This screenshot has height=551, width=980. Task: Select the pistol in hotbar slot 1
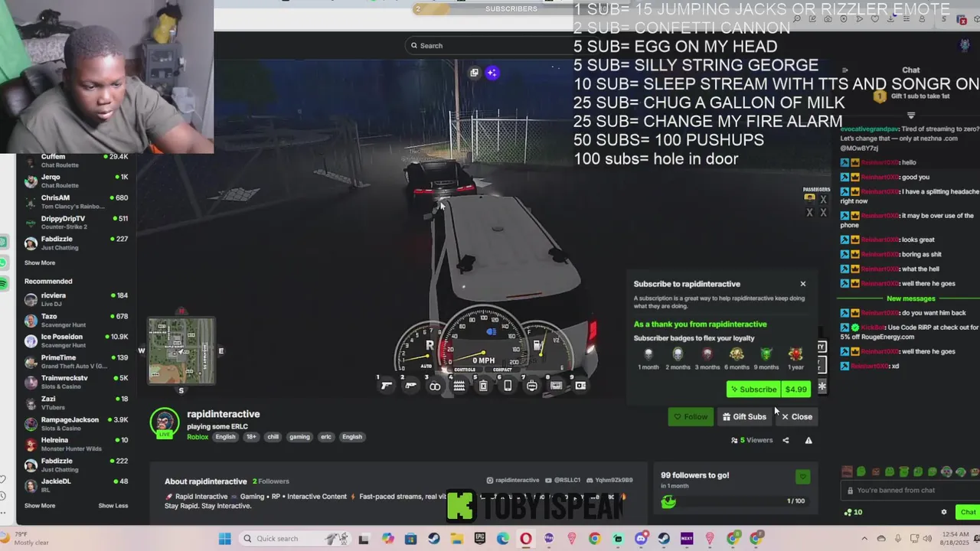(x=387, y=386)
